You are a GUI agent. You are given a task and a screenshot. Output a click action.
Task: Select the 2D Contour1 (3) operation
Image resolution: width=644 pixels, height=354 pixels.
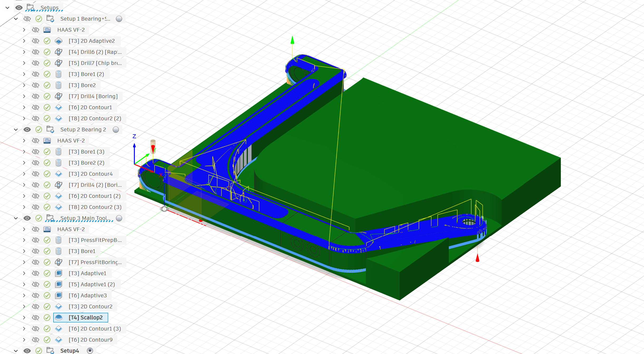tap(95, 329)
